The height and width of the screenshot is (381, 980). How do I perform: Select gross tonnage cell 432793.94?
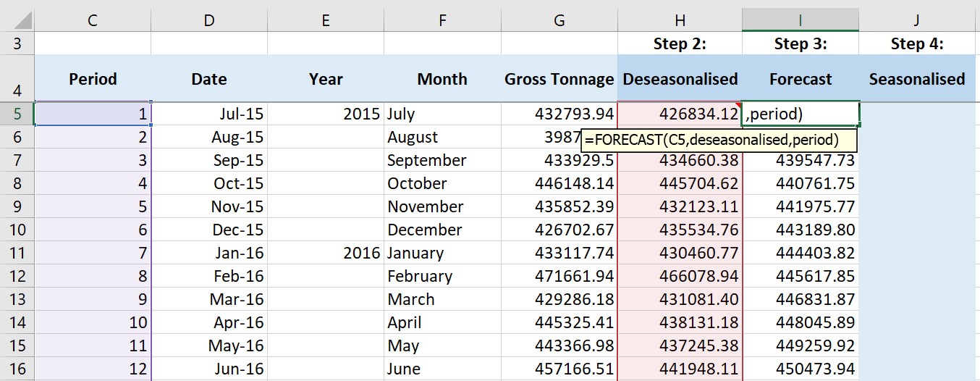559,114
